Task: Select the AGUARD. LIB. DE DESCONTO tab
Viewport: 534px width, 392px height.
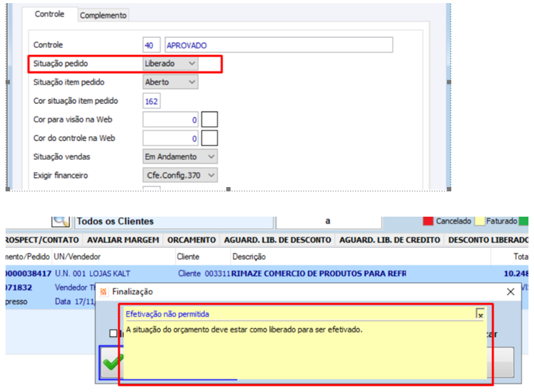Action: click(278, 240)
